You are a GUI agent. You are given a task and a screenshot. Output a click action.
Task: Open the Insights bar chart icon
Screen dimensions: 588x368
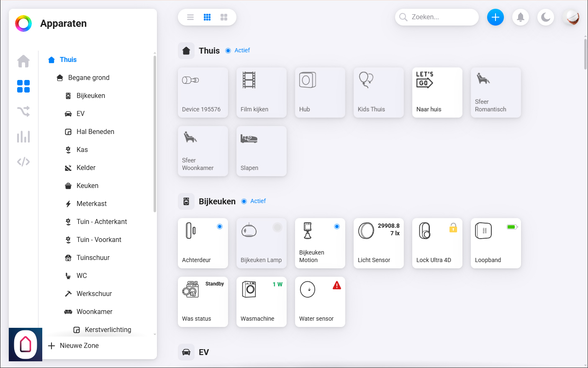23,136
